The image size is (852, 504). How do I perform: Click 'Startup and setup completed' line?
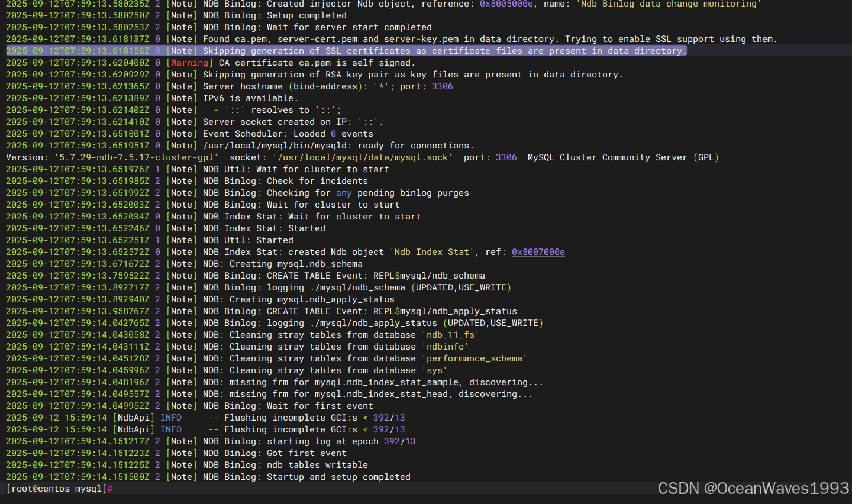pyautogui.click(x=208, y=477)
